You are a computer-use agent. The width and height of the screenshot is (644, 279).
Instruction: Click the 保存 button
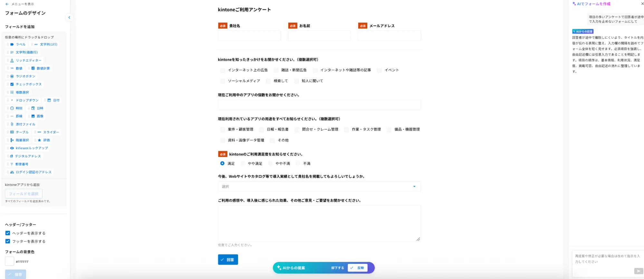[x=15, y=274]
